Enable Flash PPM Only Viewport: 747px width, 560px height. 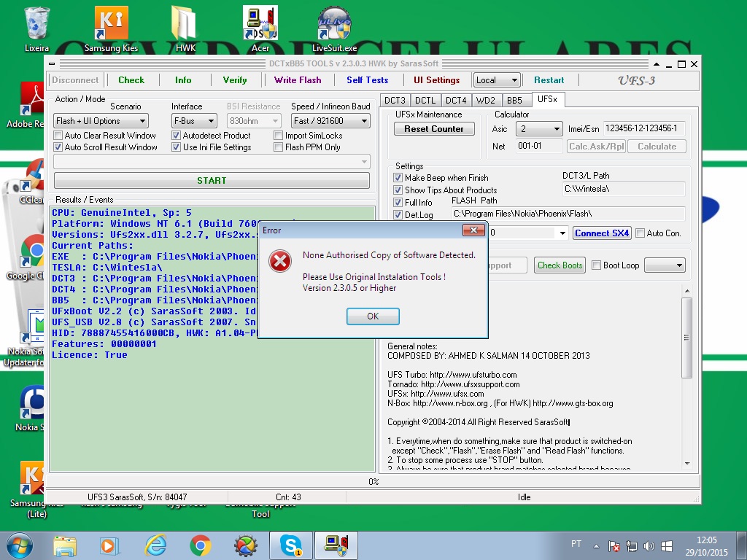pos(278,147)
